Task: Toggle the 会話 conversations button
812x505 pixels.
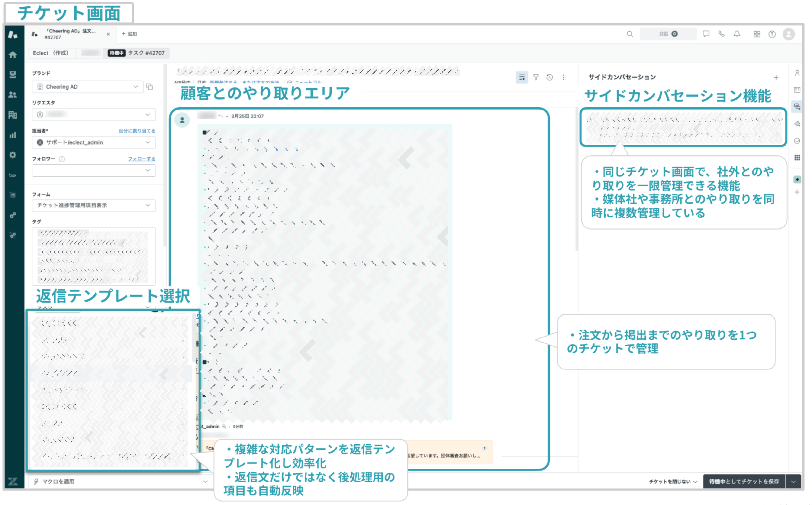Action: 668,34
